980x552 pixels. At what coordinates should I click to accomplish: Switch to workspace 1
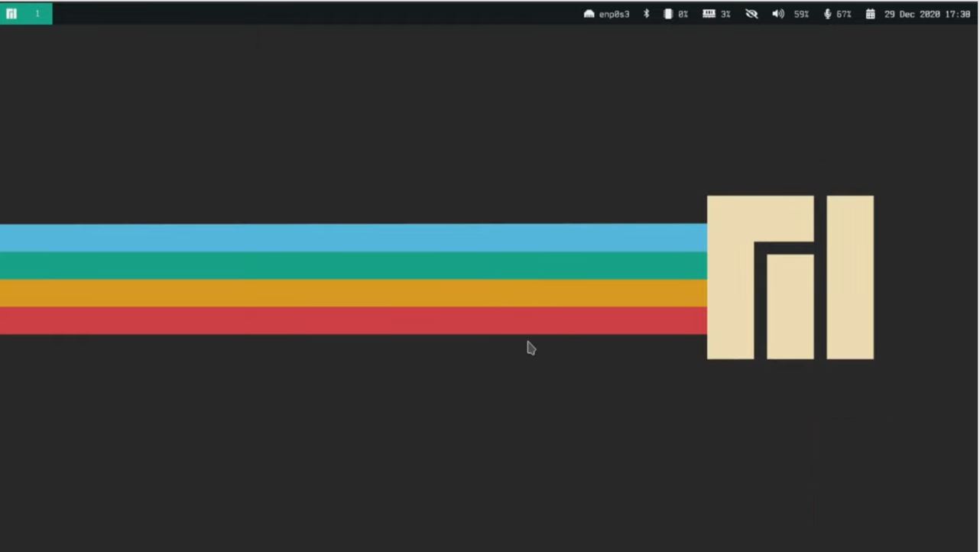pos(37,14)
